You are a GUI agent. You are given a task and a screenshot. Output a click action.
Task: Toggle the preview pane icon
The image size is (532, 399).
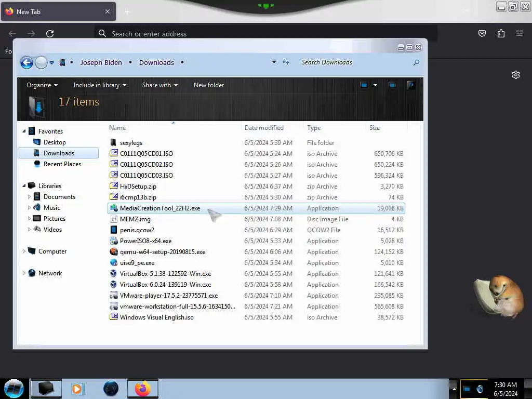pyautogui.click(x=392, y=85)
